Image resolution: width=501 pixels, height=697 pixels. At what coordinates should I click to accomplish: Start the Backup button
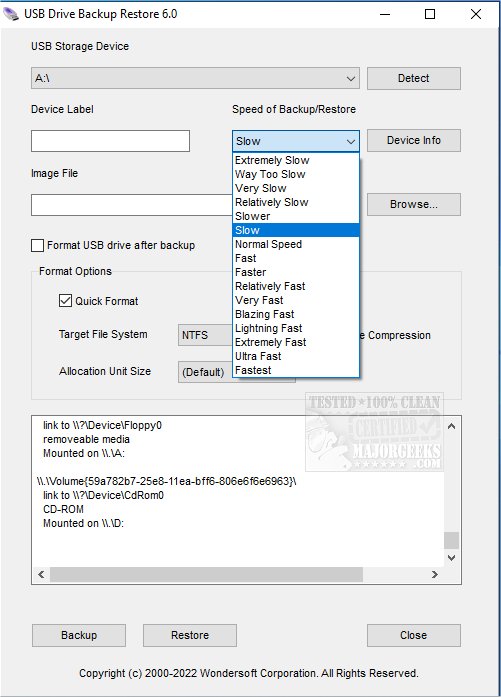pyautogui.click(x=79, y=635)
